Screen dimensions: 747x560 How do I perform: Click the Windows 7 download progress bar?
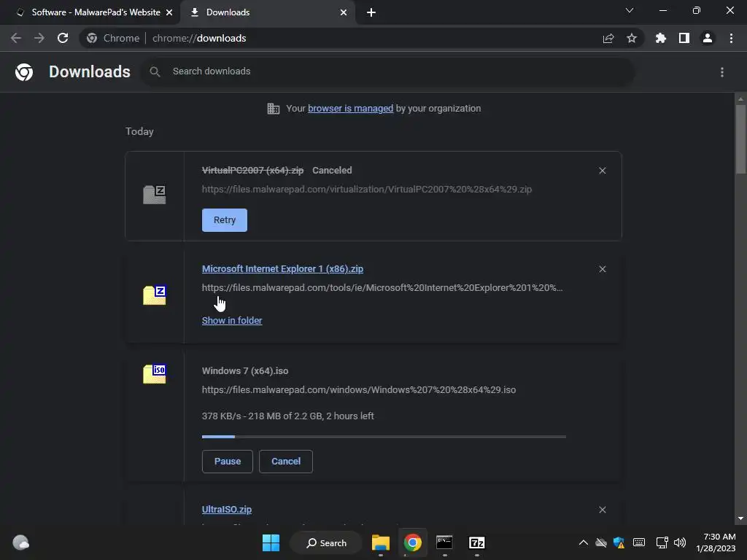[x=384, y=437]
